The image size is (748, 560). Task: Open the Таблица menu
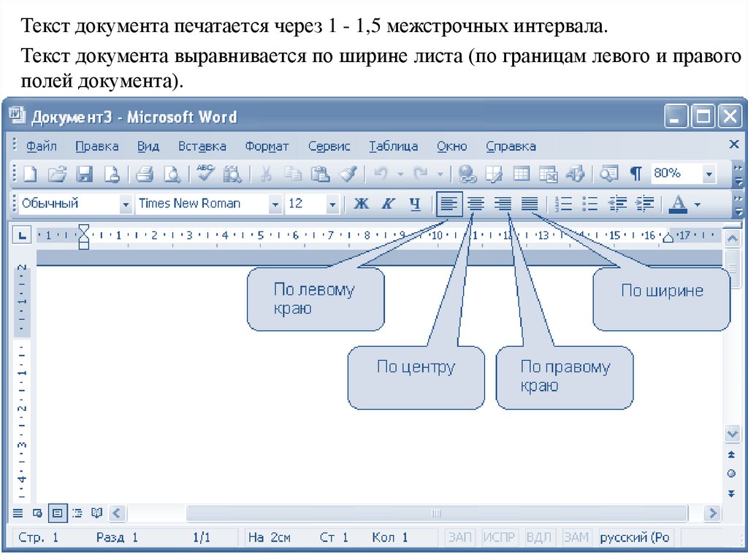pos(393,147)
